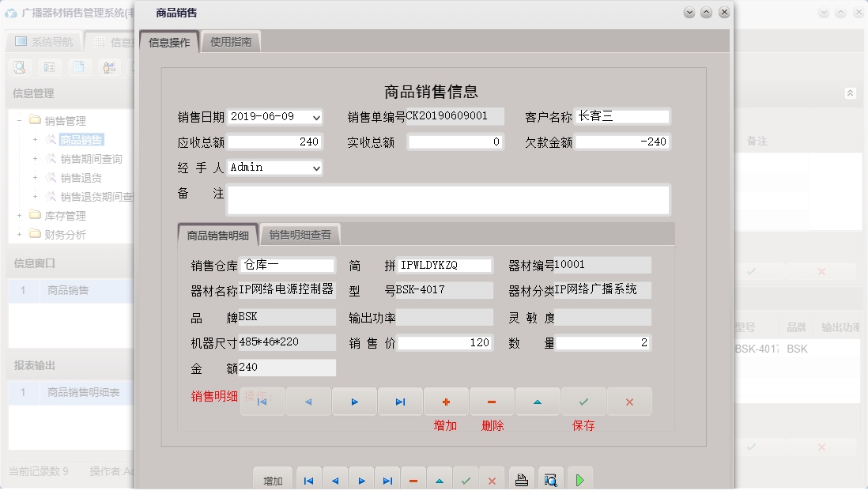This screenshot has height=502, width=868.
Task: Click the last-record navigation icon in detail toolbar
Action: tap(400, 401)
